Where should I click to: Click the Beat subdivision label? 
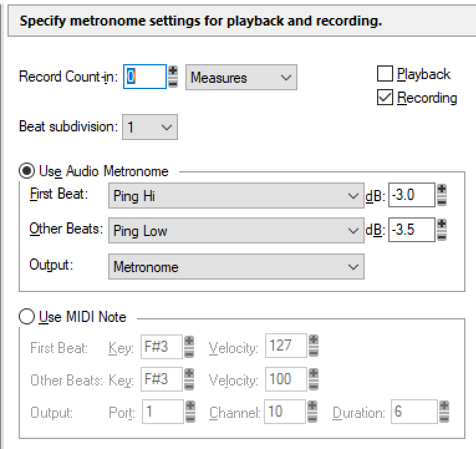pos(68,126)
